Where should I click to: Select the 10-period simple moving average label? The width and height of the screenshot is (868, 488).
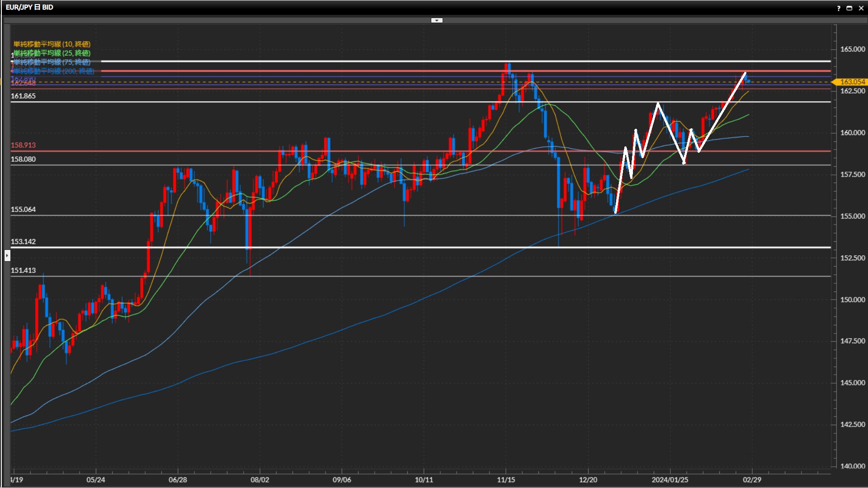click(52, 44)
